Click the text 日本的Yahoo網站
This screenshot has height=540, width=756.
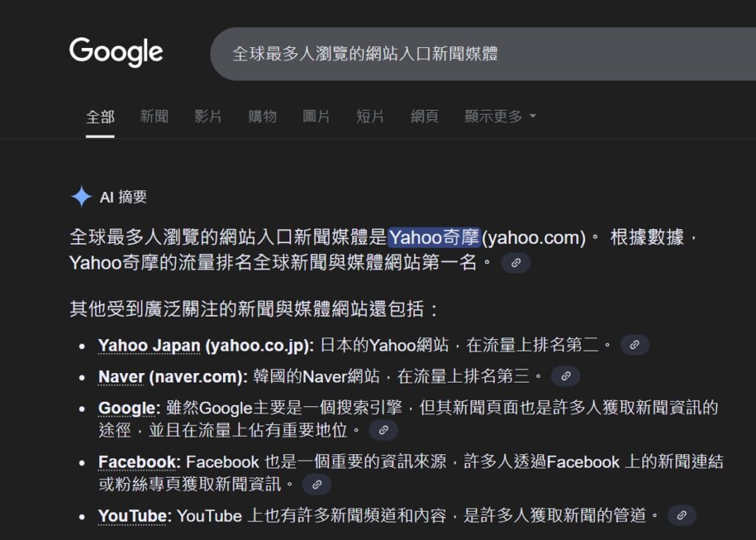[384, 345]
